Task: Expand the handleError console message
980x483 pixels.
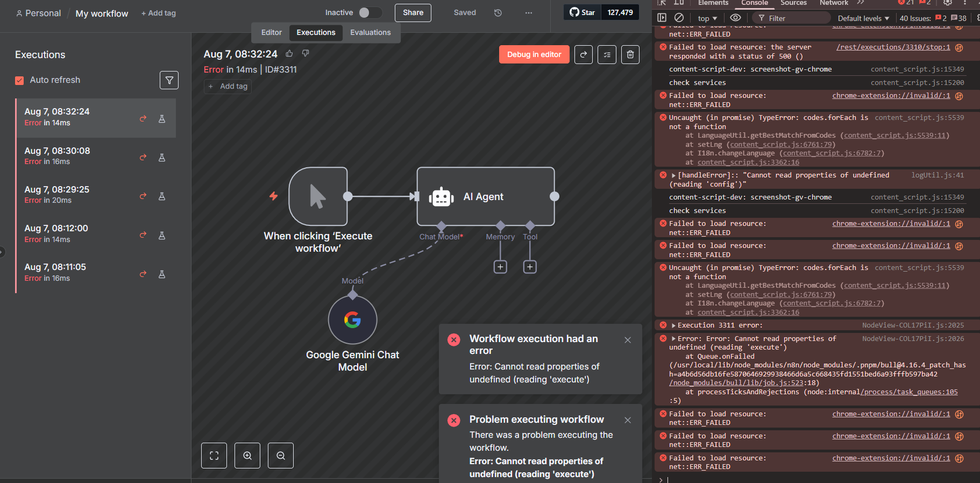Action: 673,175
